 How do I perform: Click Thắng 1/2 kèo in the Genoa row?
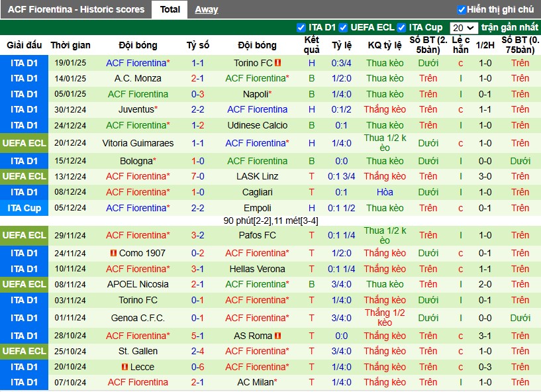coord(385,318)
